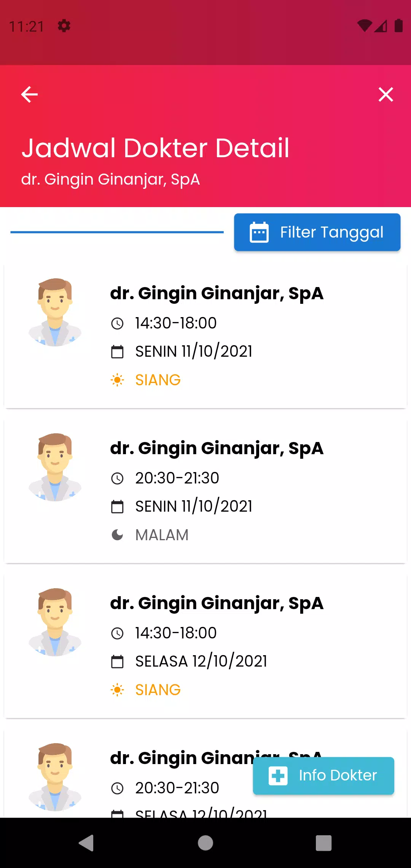Tap the medical plus icon in Info Dokter
Viewport: 411px width, 868px height.
coord(278,775)
